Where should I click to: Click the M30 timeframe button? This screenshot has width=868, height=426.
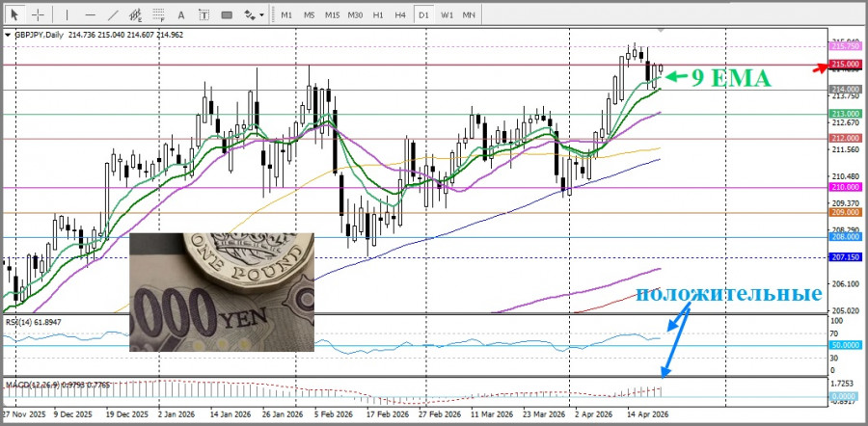(355, 14)
